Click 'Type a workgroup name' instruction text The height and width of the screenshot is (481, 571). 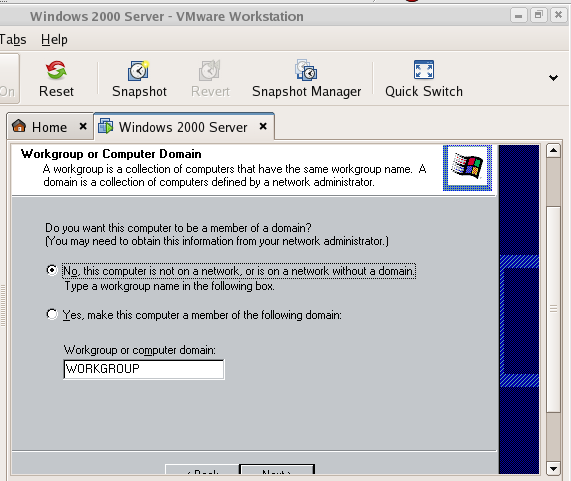tap(169, 286)
